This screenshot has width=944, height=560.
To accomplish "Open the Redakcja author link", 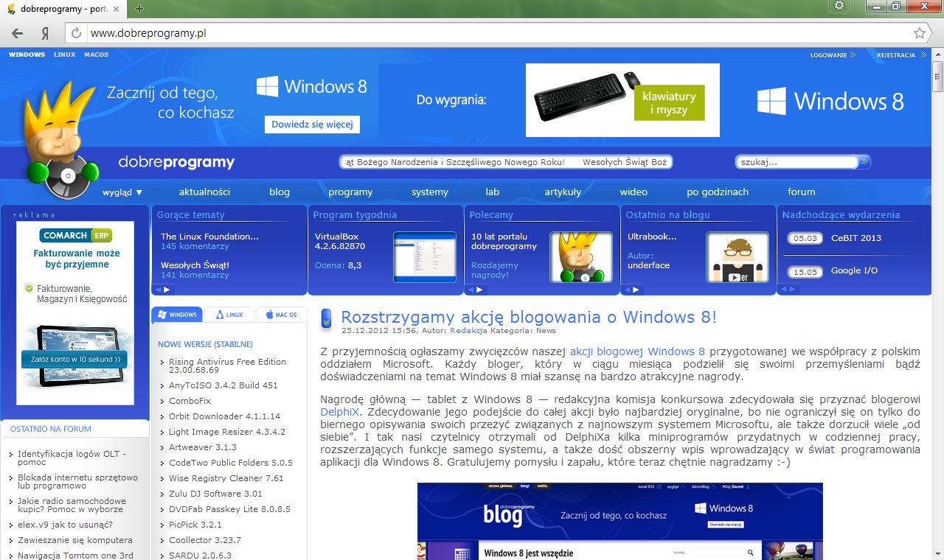I will click(x=469, y=331).
